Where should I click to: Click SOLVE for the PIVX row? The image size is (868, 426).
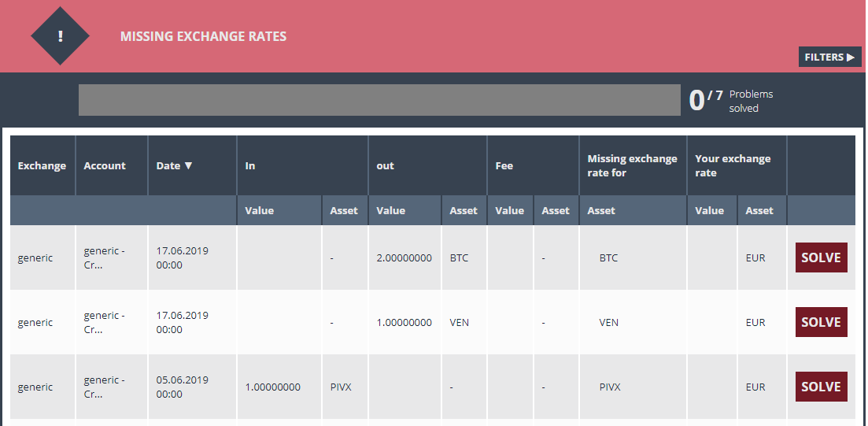[821, 387]
